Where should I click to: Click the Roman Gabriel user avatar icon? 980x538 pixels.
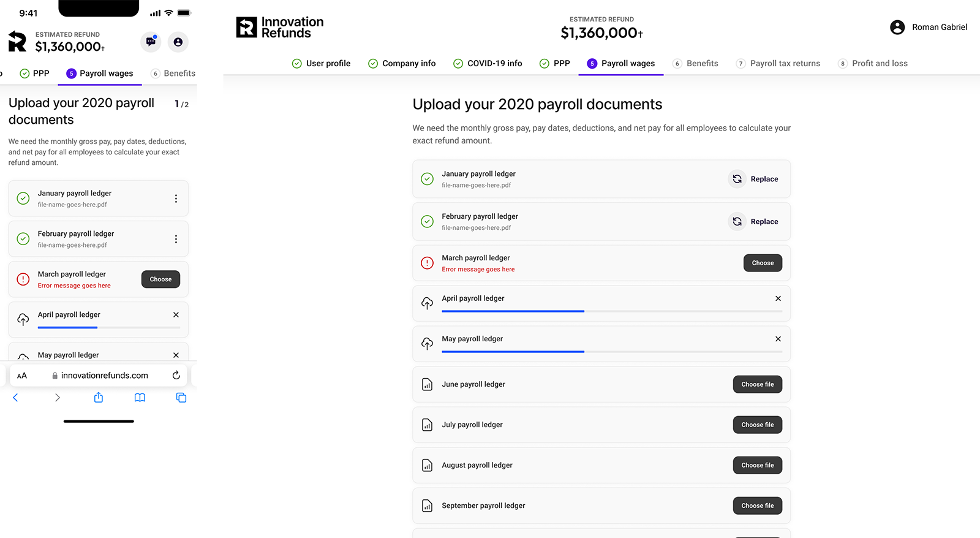click(x=897, y=27)
